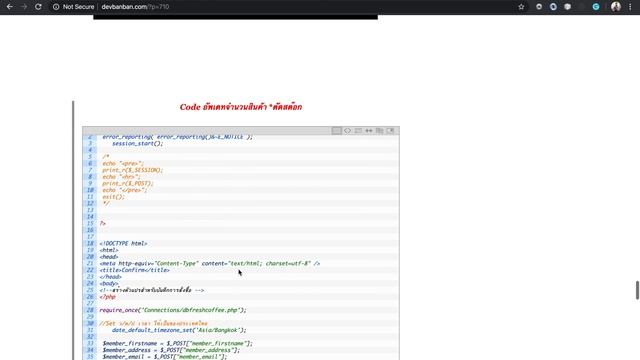Click line number 18 in the gutter
This screenshot has width=640, height=360.
[x=90, y=244]
